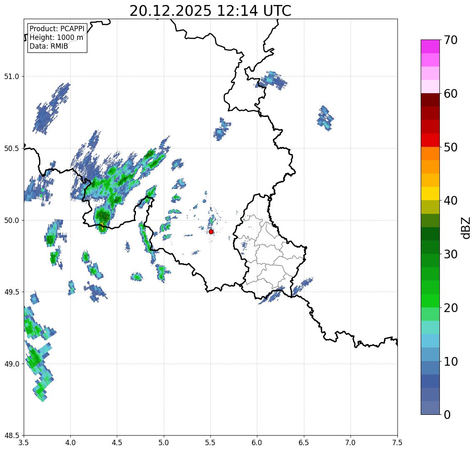Click the orange colorbar segment below 50
Viewport: 476px width, 451px height.
pos(430,154)
